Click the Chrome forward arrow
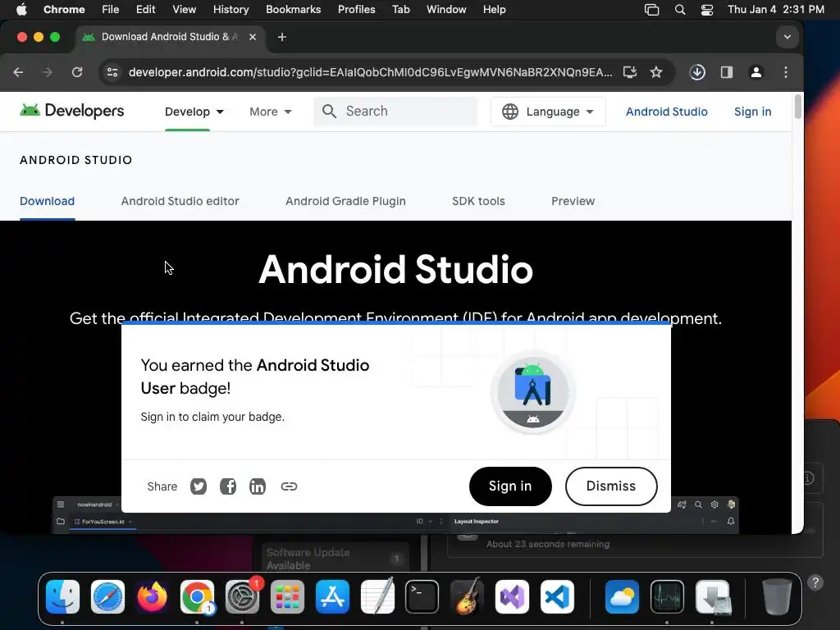Screen dimensions: 840x630 click(x=47, y=72)
